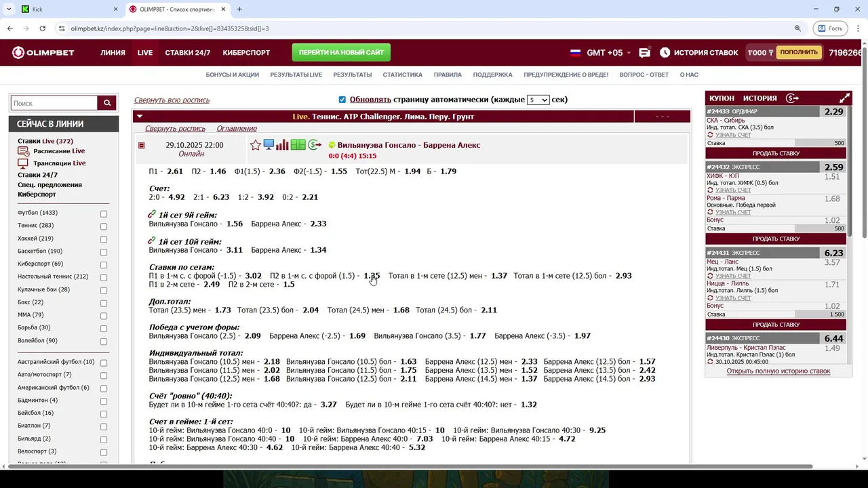
Task: Open the chat messages icon in header
Action: point(645,52)
